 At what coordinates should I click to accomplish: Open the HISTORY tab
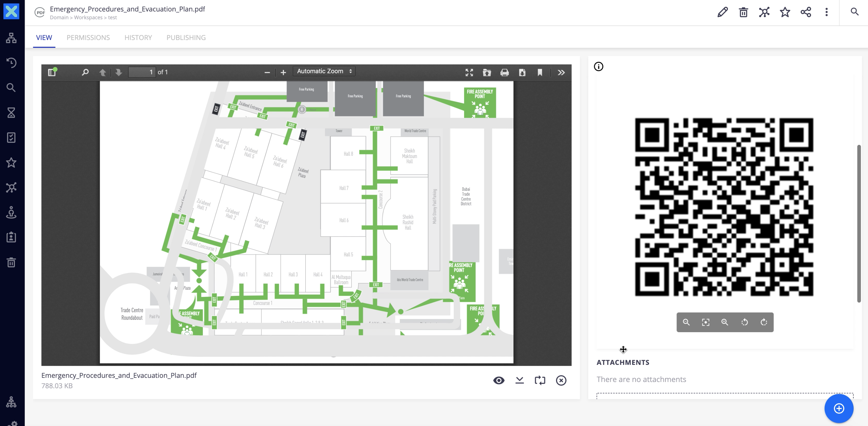coord(138,37)
